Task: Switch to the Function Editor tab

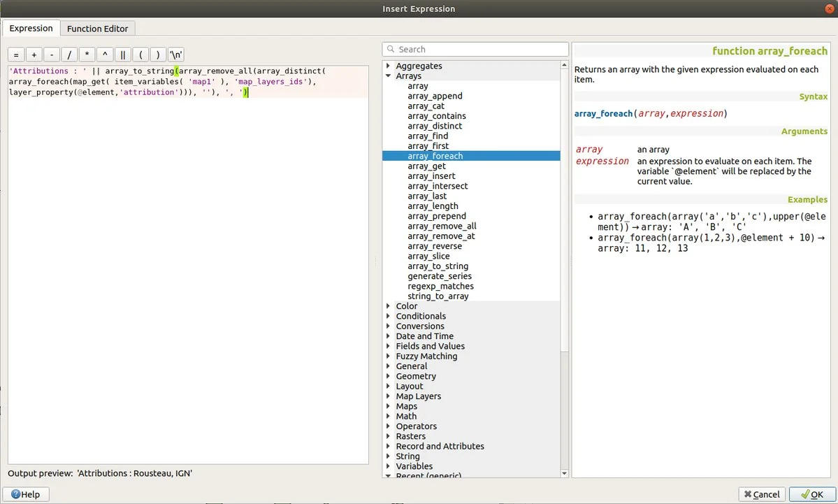Action: click(x=97, y=29)
